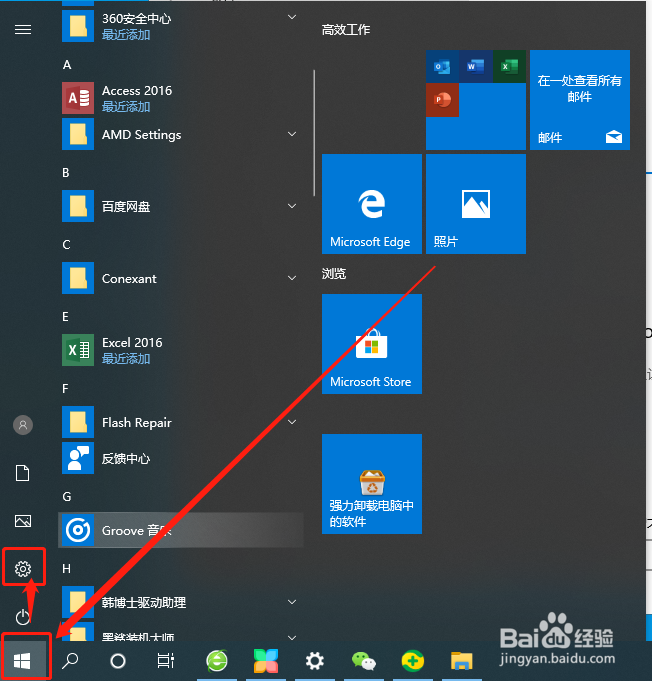Click the Power button icon
Screen dimensions: 652x681
pos(23,617)
